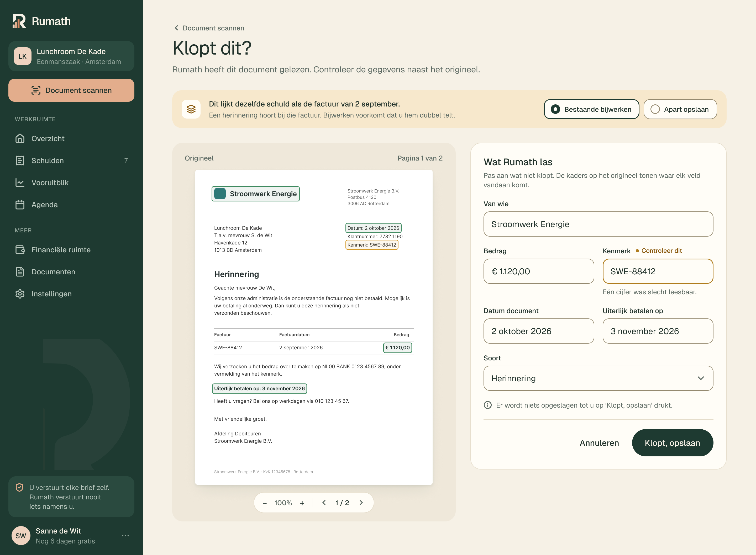Select 'Apart opslaan' radio option

(680, 109)
